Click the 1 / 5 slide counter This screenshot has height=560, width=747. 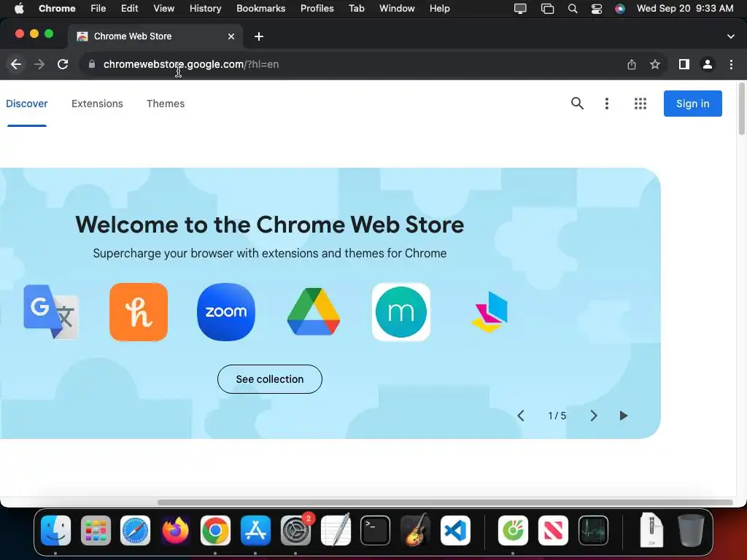[x=557, y=416]
